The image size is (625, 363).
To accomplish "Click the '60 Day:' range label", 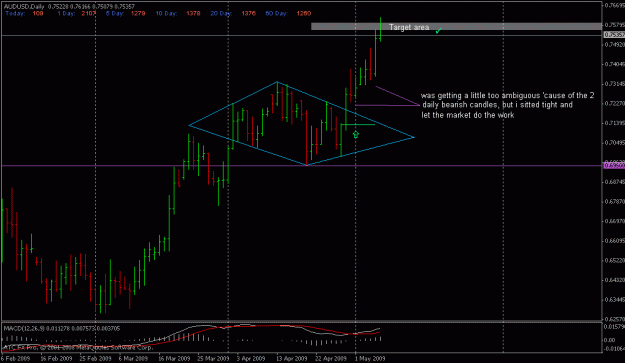I will click(276, 13).
